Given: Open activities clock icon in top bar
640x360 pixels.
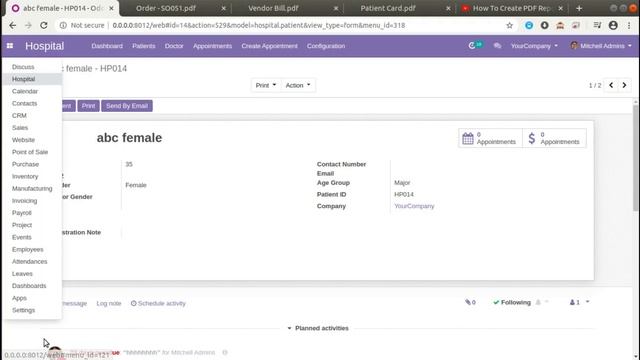Looking at the screenshot, I should 475,45.
